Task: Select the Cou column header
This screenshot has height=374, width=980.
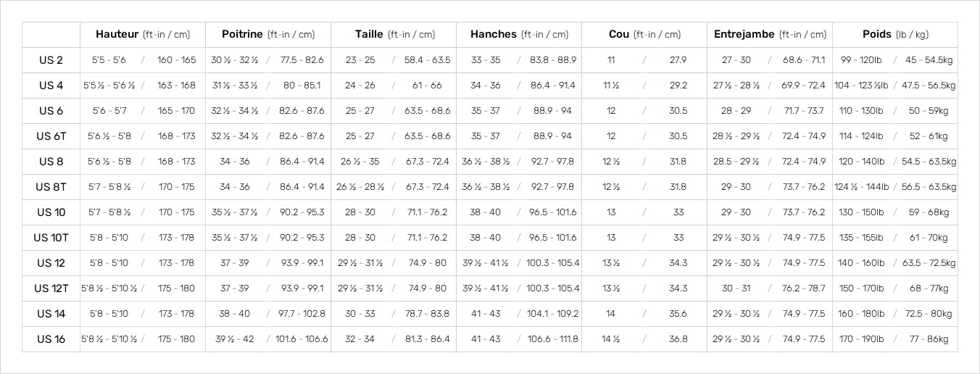Action: [644, 35]
